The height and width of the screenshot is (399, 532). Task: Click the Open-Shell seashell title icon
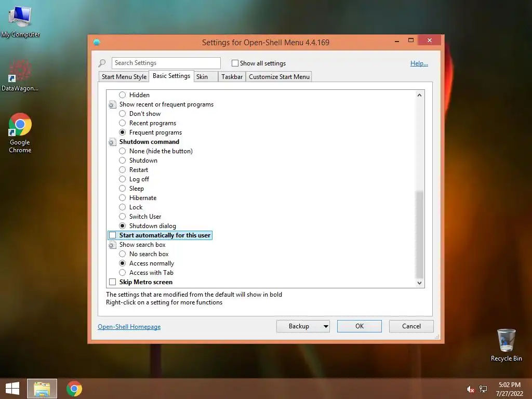97,42
